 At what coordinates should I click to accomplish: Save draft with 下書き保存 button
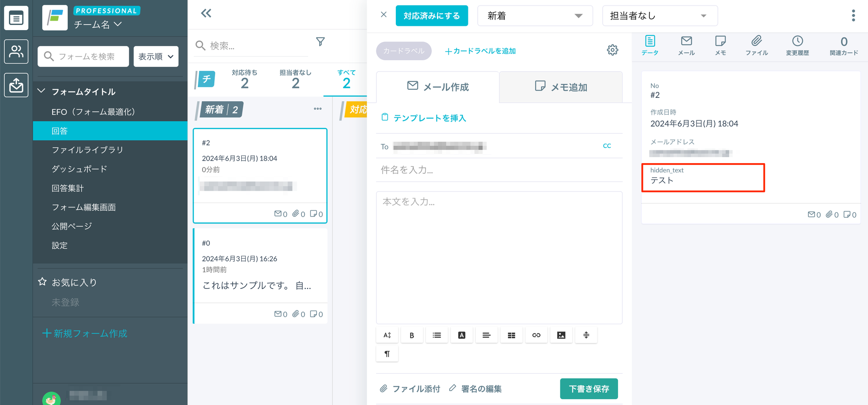(x=589, y=388)
